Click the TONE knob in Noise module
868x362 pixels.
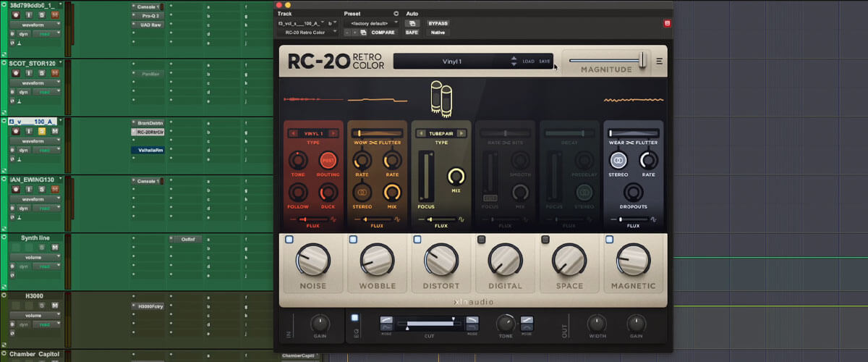[297, 160]
